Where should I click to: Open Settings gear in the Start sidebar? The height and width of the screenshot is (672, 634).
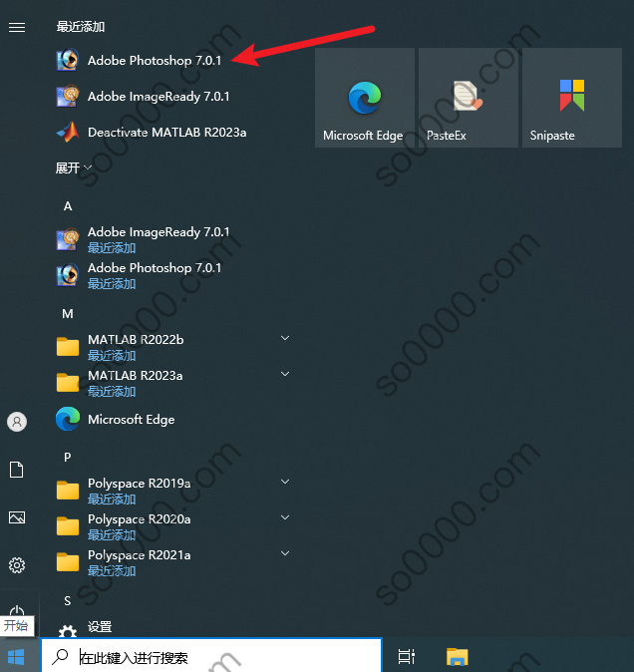[17, 565]
